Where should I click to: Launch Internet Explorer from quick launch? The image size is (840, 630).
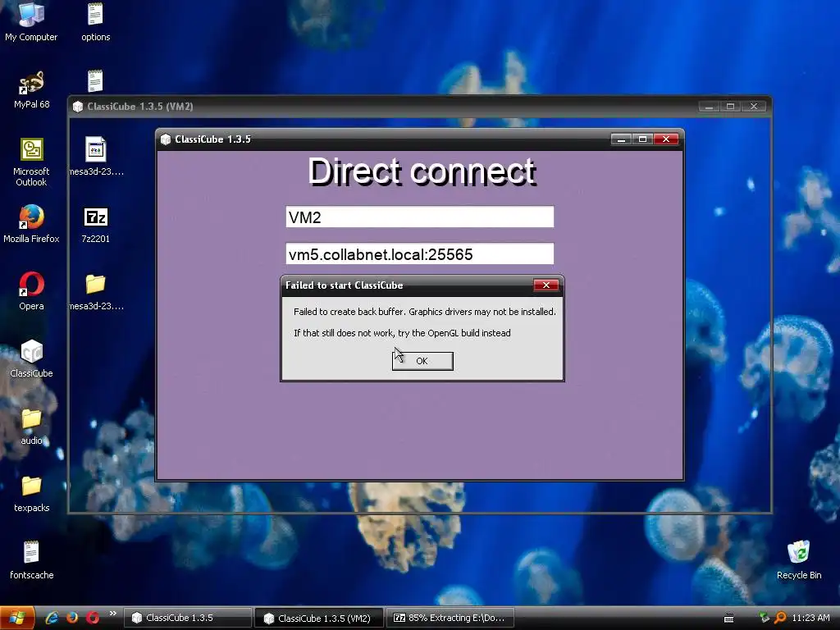pos(52,618)
